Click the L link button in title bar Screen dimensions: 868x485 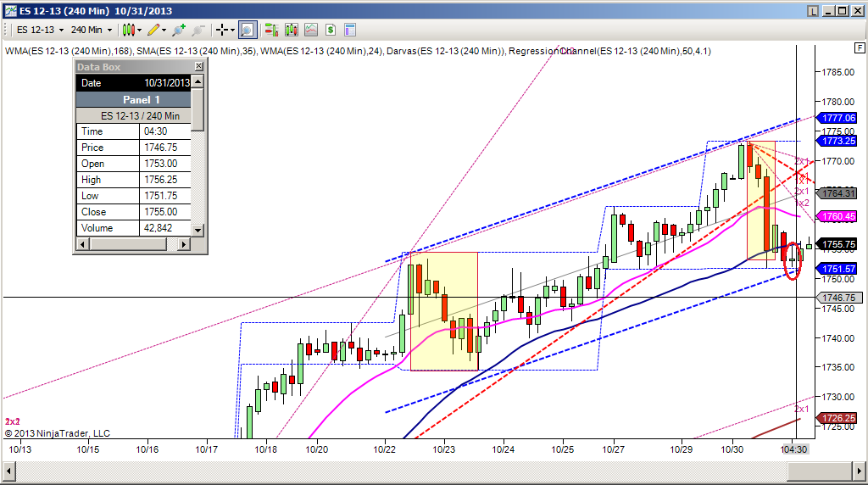(x=812, y=10)
